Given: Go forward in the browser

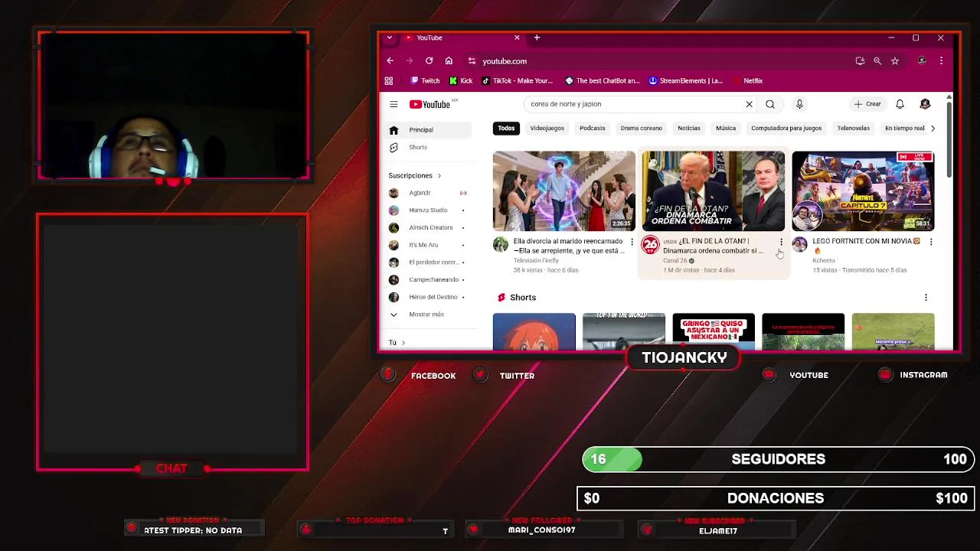Looking at the screenshot, I should (x=410, y=61).
